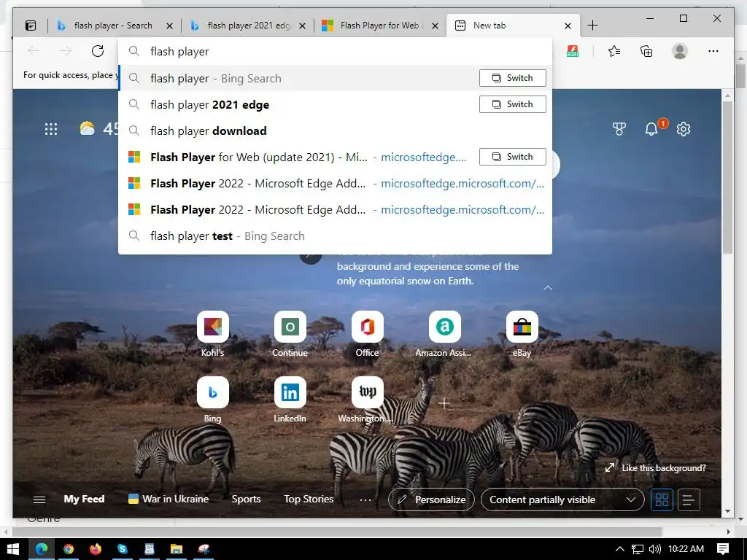Click Switch for Flash Player for Web
The height and width of the screenshot is (560, 747).
pyautogui.click(x=513, y=157)
